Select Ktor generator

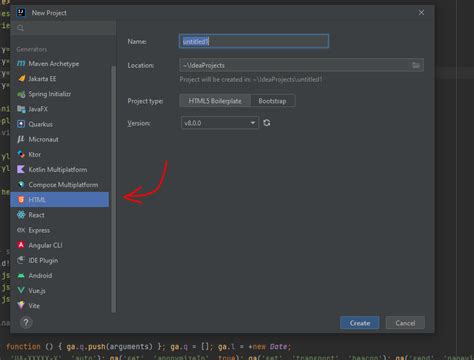pyautogui.click(x=59, y=154)
